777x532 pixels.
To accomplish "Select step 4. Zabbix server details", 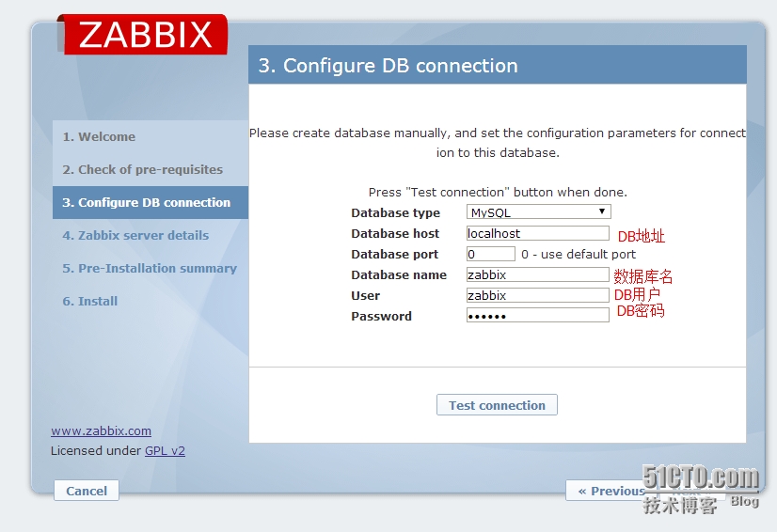I will point(151,235).
